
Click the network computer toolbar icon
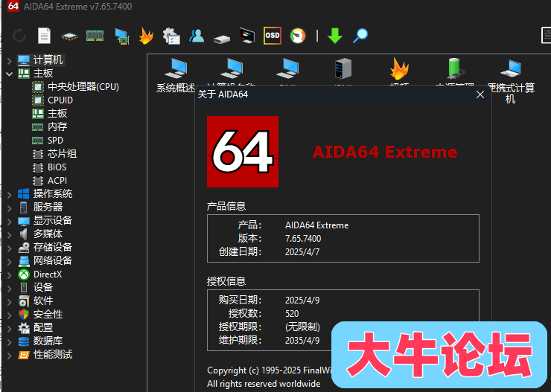coord(121,36)
